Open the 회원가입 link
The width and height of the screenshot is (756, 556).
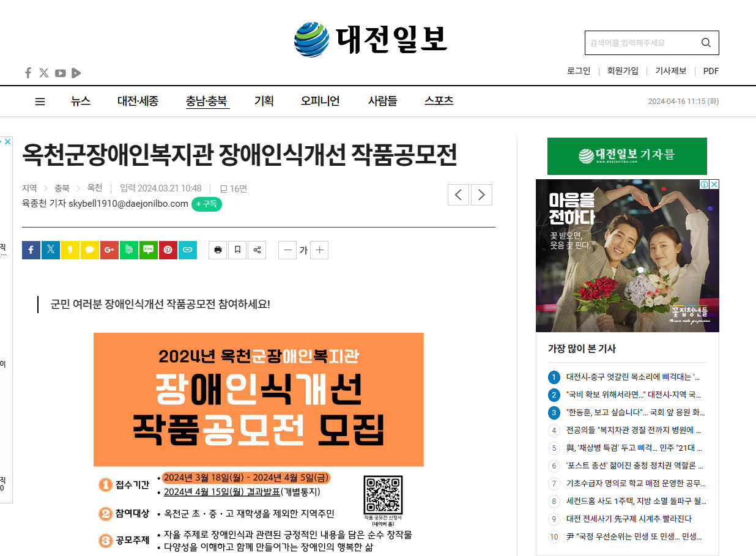pos(623,71)
